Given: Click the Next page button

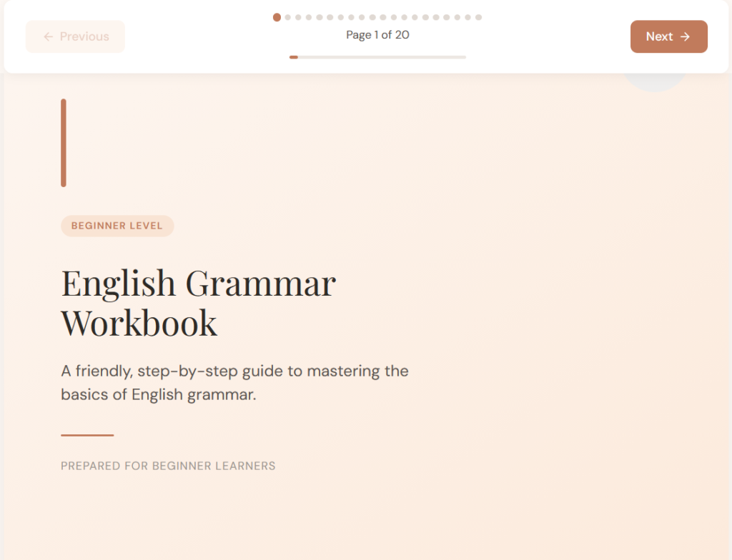Looking at the screenshot, I should (668, 36).
